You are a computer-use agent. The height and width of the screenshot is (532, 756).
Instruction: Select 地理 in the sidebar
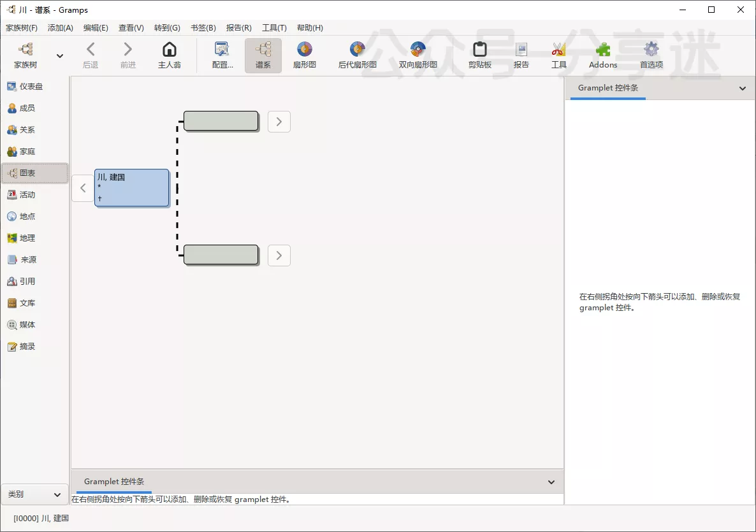pos(27,238)
